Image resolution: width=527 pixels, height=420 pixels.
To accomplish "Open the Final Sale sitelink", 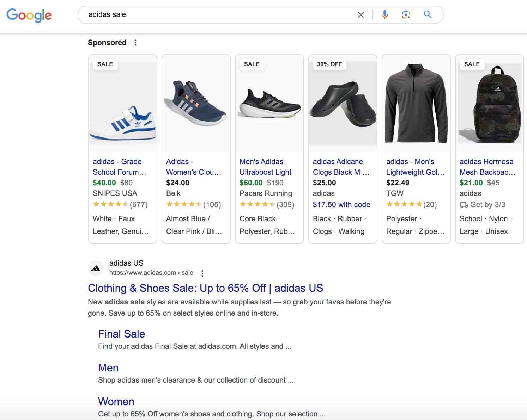I will coord(121,334).
